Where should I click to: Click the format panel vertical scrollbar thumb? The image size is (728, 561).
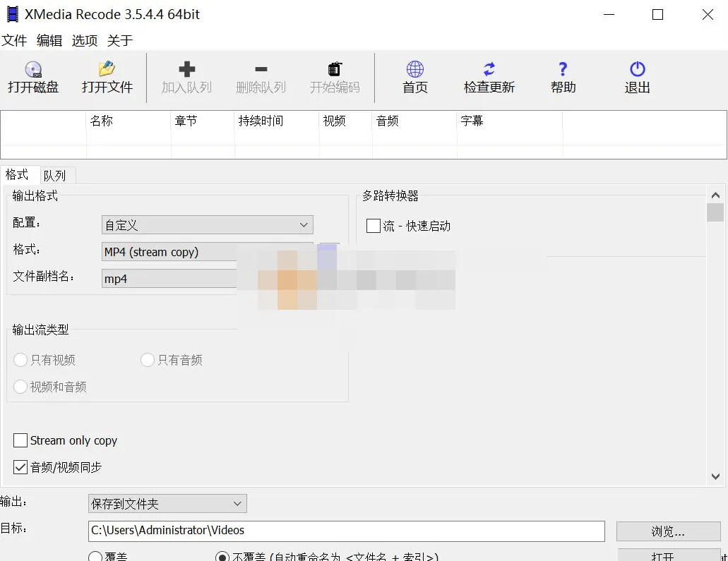[x=715, y=212]
